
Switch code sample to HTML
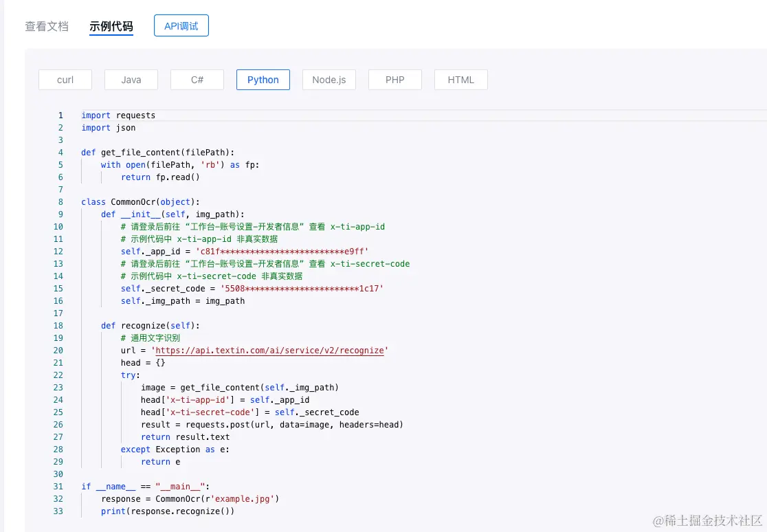coord(460,80)
